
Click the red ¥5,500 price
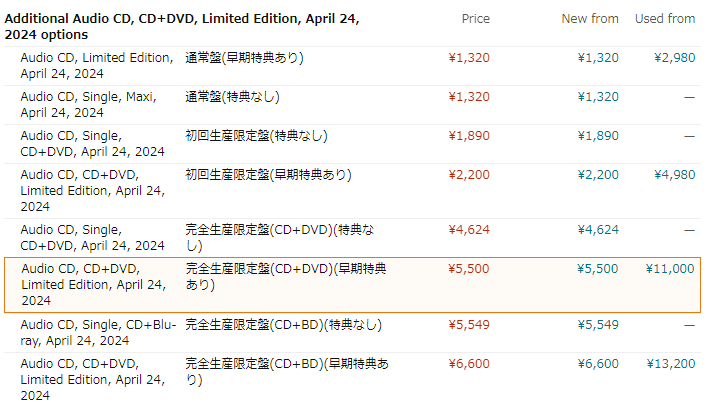[469, 269]
